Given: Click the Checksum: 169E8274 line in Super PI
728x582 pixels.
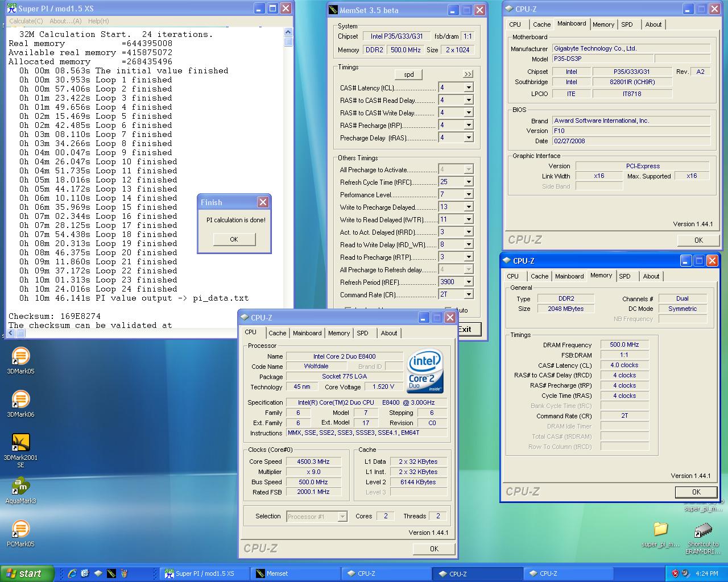Looking at the screenshot, I should pyautogui.click(x=55, y=316).
